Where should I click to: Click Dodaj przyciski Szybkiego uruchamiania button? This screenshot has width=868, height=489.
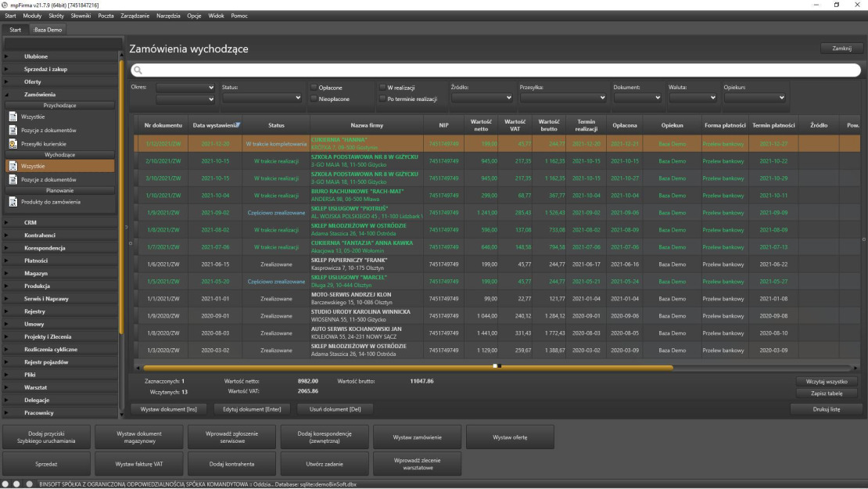point(46,437)
